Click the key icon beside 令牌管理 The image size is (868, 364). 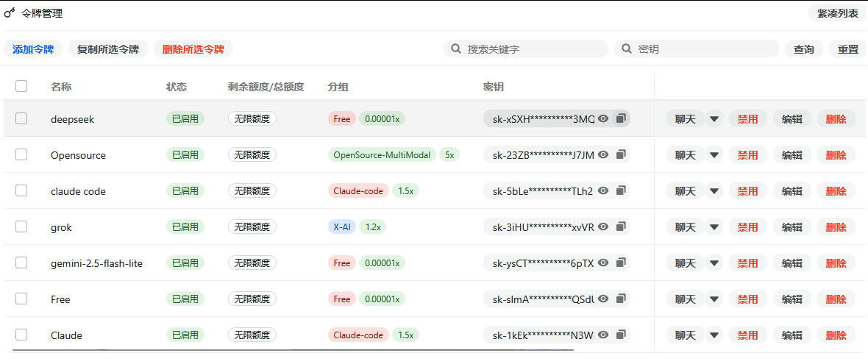[10, 13]
